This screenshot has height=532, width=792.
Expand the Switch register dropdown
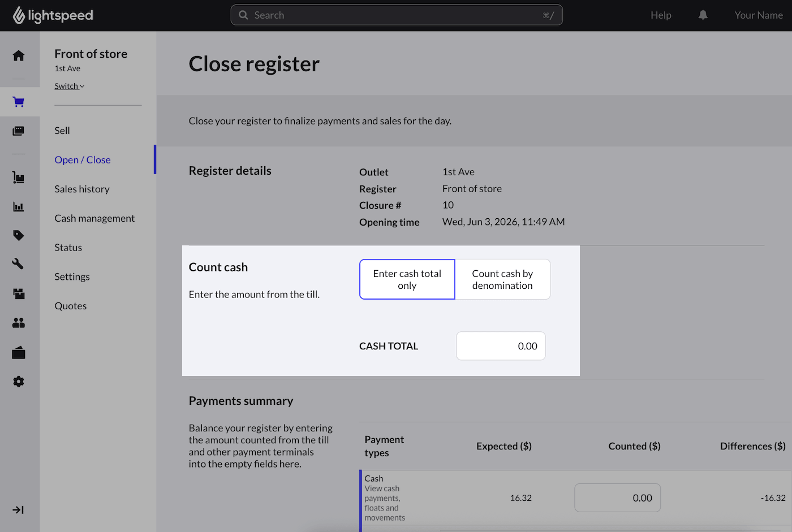pos(69,86)
